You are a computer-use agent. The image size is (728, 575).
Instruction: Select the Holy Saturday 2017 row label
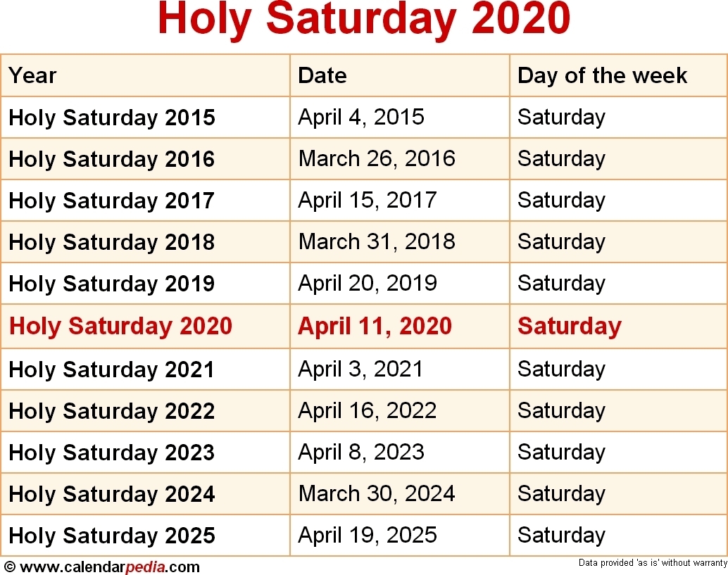tap(111, 201)
